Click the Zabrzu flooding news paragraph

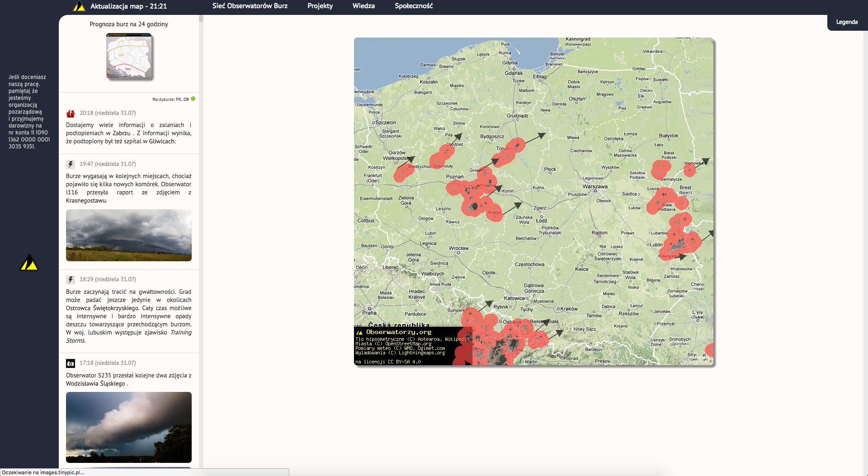click(x=129, y=133)
